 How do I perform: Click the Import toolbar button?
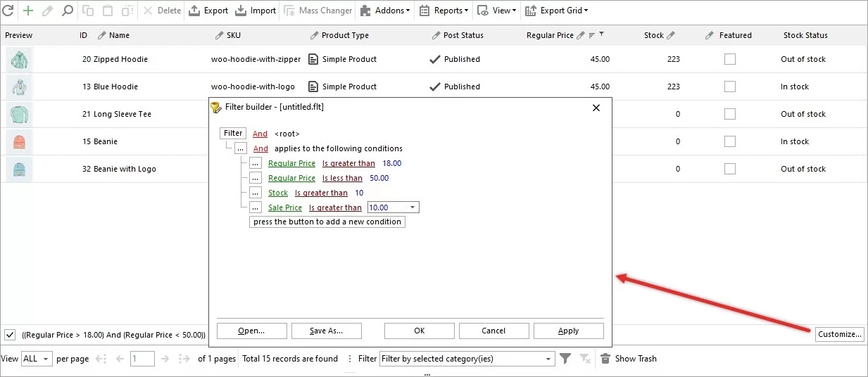tap(256, 11)
